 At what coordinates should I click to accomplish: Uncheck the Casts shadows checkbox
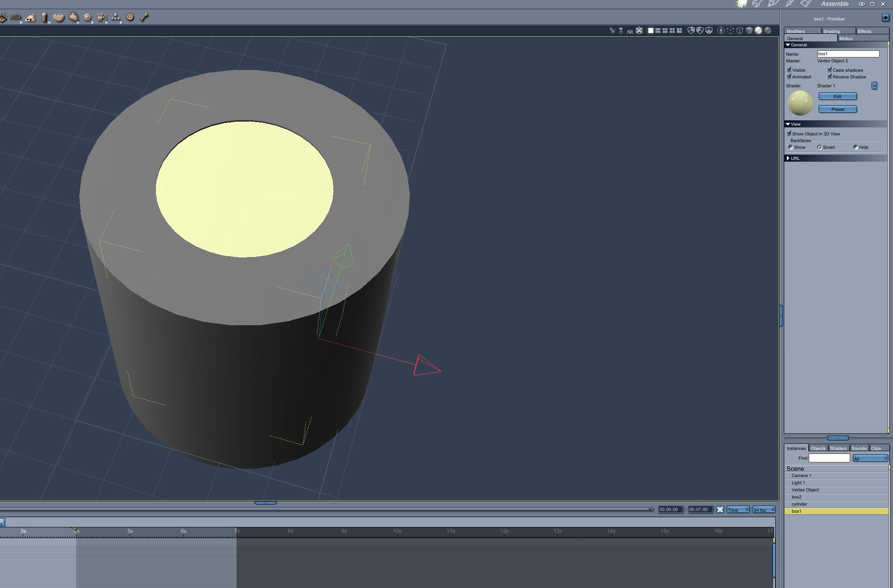tap(830, 70)
